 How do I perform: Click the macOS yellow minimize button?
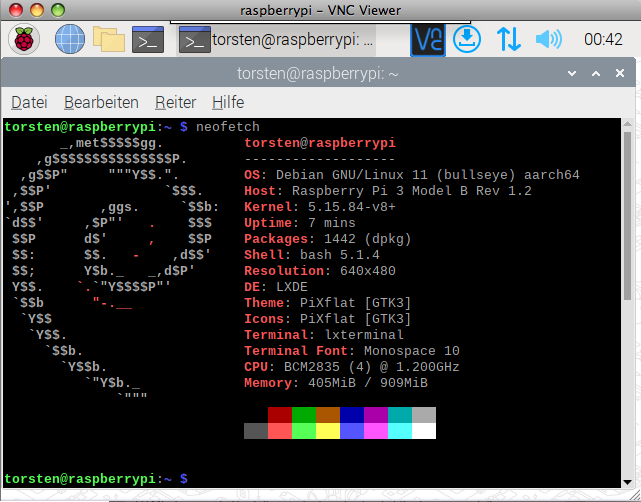coord(37,10)
